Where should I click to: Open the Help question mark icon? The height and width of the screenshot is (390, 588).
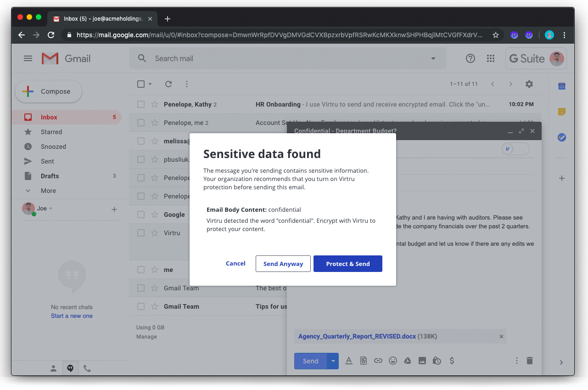tap(470, 58)
